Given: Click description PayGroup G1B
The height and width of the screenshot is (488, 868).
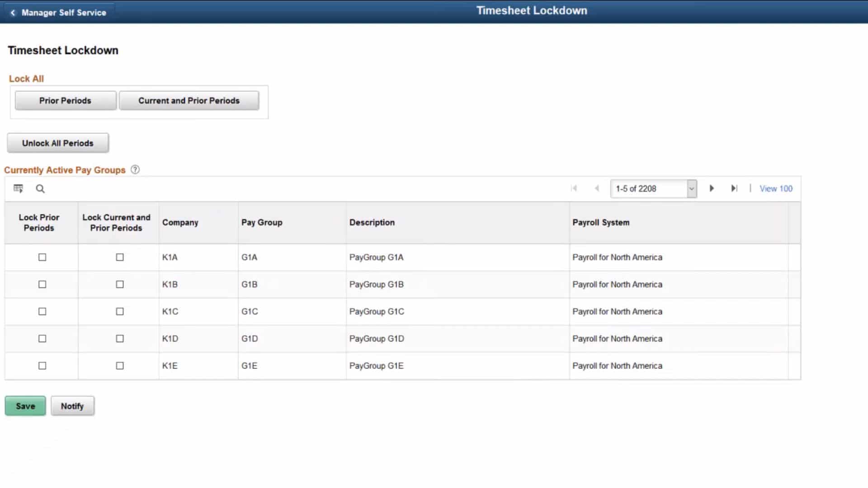Looking at the screenshot, I should (376, 284).
